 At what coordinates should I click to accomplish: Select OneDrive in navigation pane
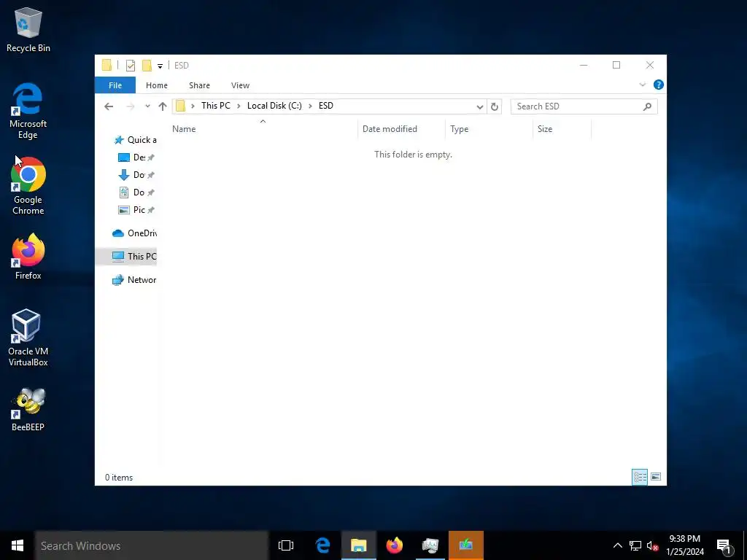click(134, 233)
